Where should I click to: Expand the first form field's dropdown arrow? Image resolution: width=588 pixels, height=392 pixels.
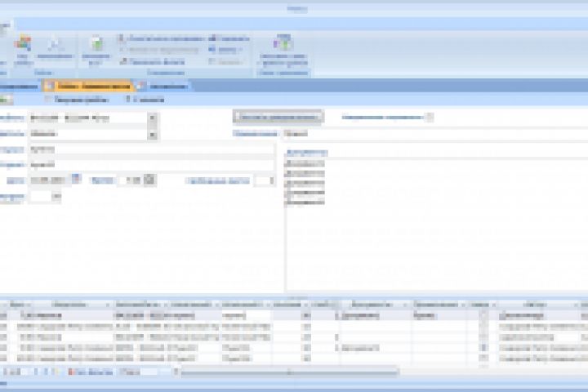[x=152, y=118]
